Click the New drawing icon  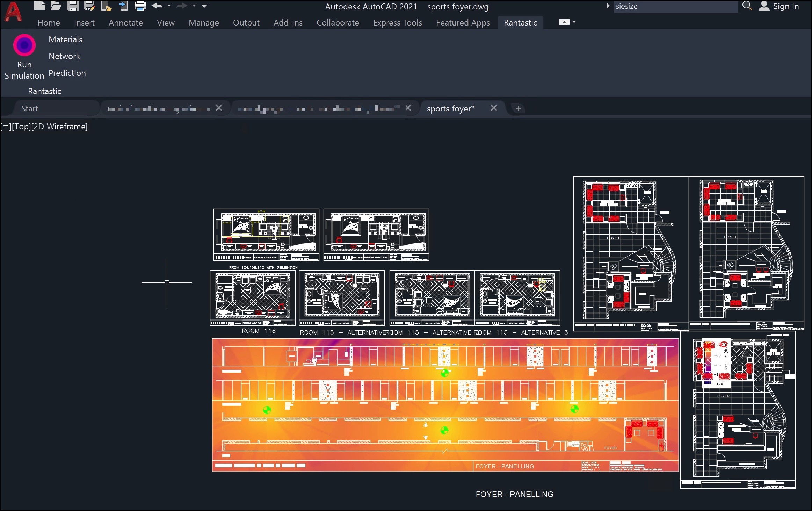point(39,6)
